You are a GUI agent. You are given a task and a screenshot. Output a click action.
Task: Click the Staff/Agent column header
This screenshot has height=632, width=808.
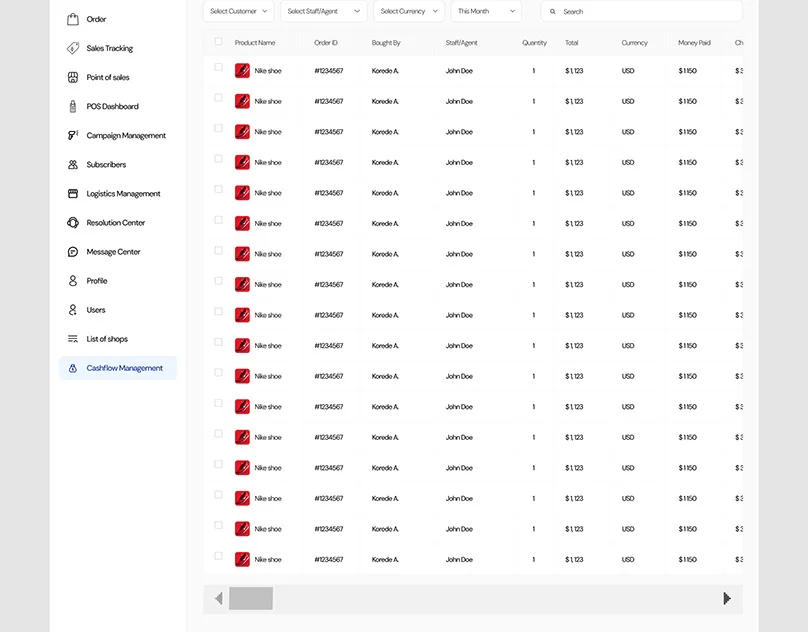[x=461, y=43]
